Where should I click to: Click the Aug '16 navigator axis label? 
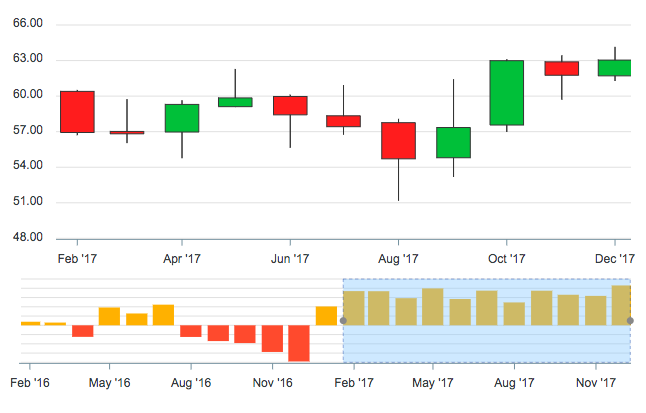click(x=191, y=383)
